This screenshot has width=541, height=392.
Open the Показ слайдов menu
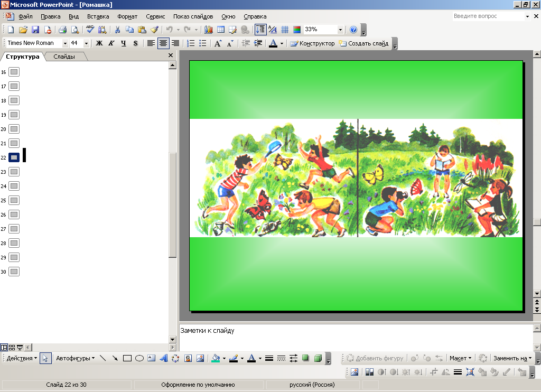coord(193,16)
